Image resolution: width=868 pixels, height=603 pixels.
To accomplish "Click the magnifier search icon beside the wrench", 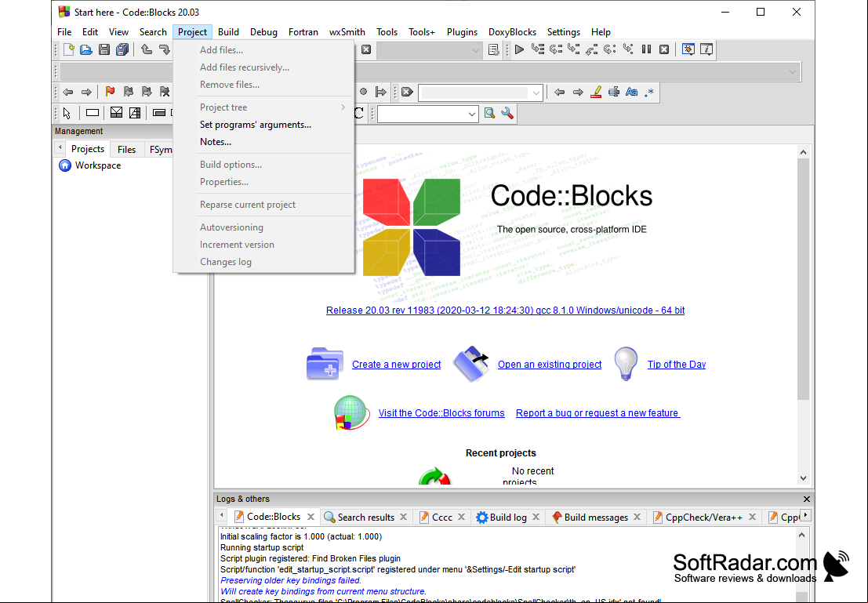I will (x=489, y=114).
